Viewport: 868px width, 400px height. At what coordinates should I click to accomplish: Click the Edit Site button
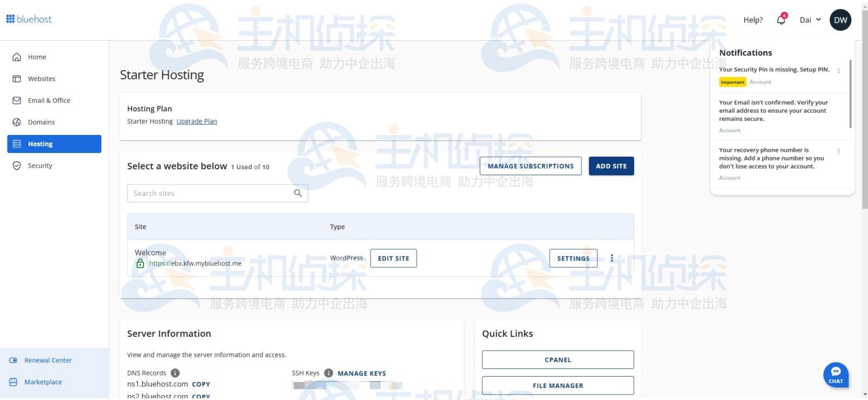(393, 259)
